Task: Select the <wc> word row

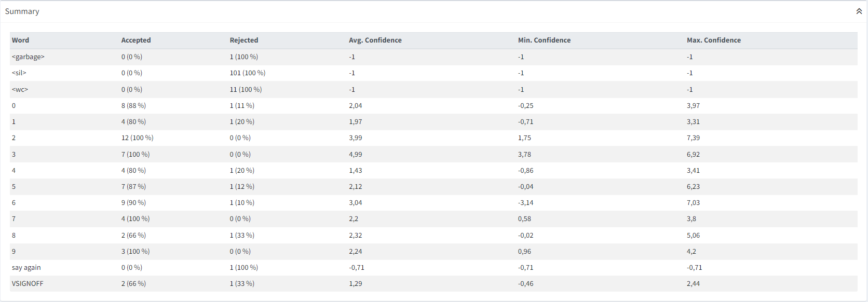Action: [x=433, y=89]
